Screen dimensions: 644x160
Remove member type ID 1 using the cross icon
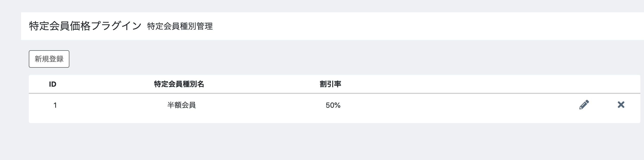click(621, 105)
